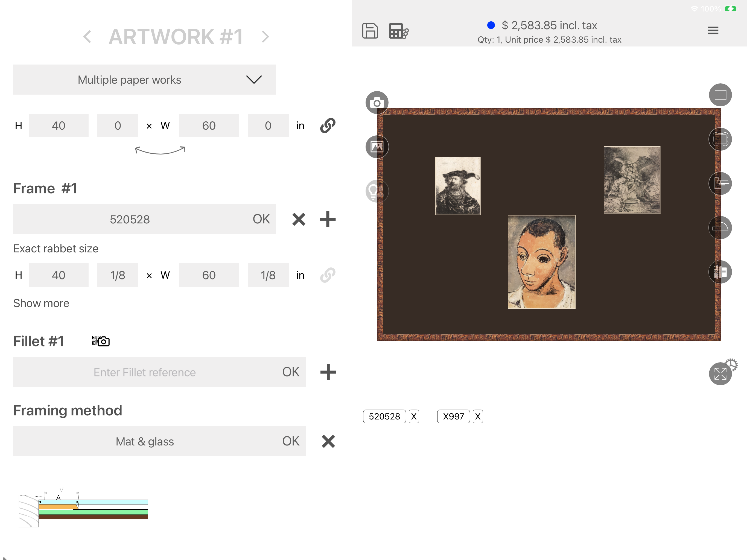Select the artwork width field showing 60
This screenshot has height=560, width=747.
point(209,126)
